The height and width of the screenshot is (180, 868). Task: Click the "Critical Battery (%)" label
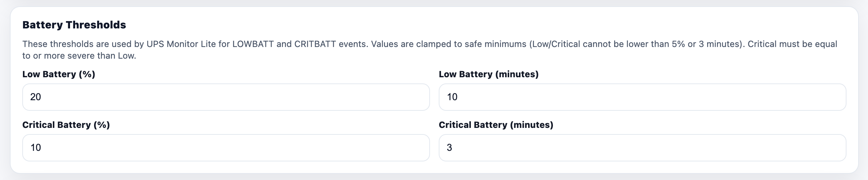66,125
